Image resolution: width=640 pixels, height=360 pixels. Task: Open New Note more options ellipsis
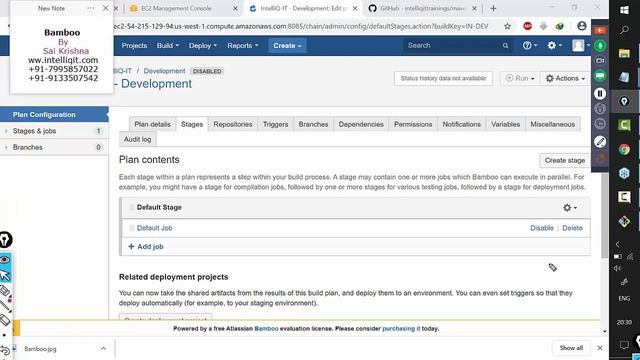(x=90, y=8)
